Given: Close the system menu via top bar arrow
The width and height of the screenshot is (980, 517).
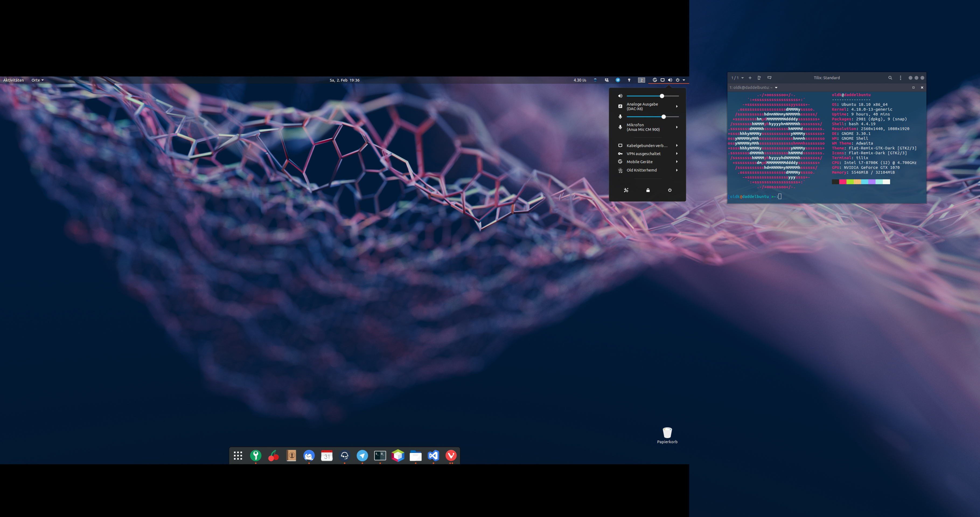Looking at the screenshot, I should pos(684,80).
